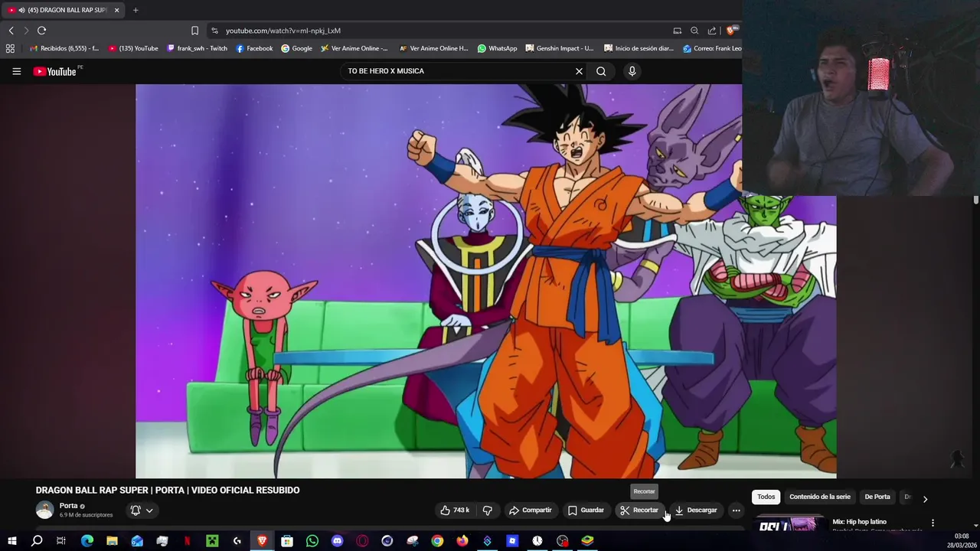Screen dimensions: 980x551
Task: Go to the YouTube home logo
Action: coord(54,71)
